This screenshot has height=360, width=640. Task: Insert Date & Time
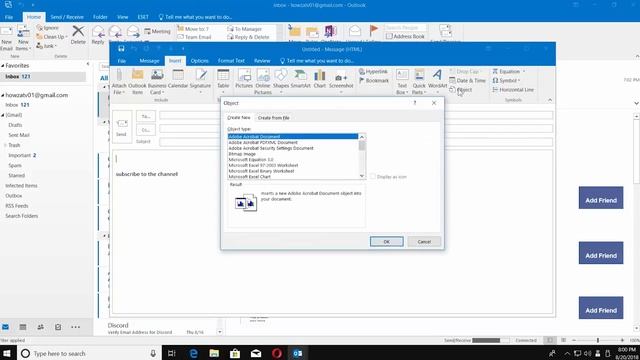(x=468, y=80)
